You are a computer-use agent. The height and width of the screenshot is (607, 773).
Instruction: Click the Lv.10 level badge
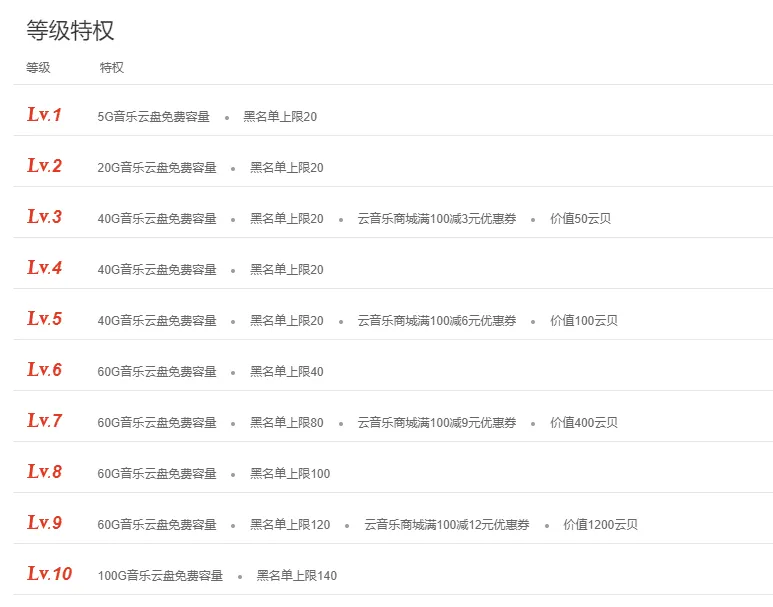click(50, 573)
